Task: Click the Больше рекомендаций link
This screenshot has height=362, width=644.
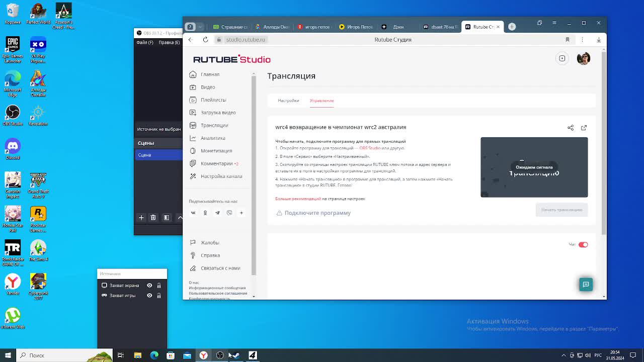Action: click(x=298, y=199)
